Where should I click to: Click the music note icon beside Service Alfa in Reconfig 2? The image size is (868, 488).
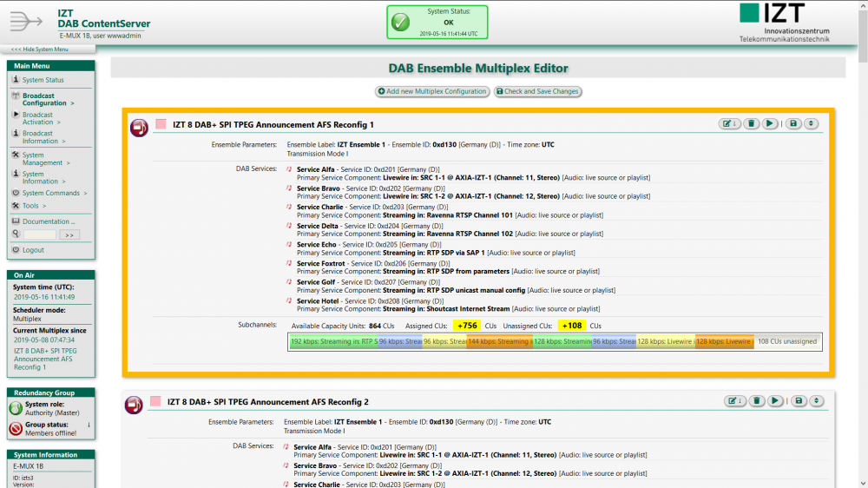[x=286, y=447]
